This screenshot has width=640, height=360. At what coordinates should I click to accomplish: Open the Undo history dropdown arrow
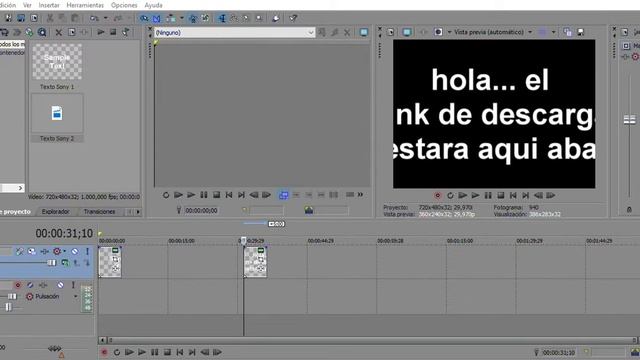click(105, 18)
